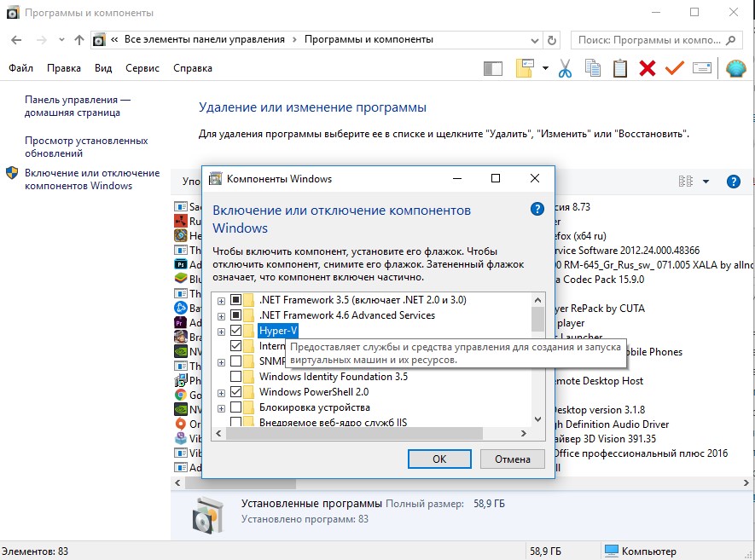This screenshot has height=560, width=755.
Task: Select the Office профессиональный плюс 2016 row
Action: pyautogui.click(x=642, y=453)
